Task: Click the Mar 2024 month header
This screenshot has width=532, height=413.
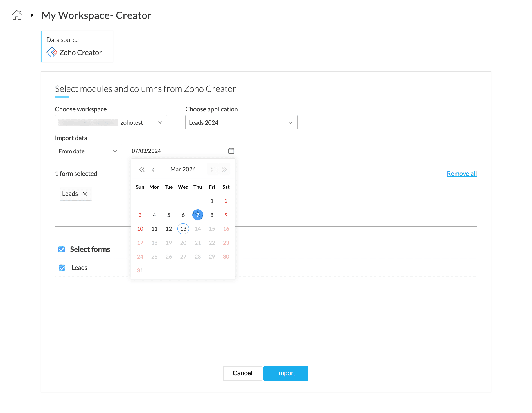Action: coord(183,169)
